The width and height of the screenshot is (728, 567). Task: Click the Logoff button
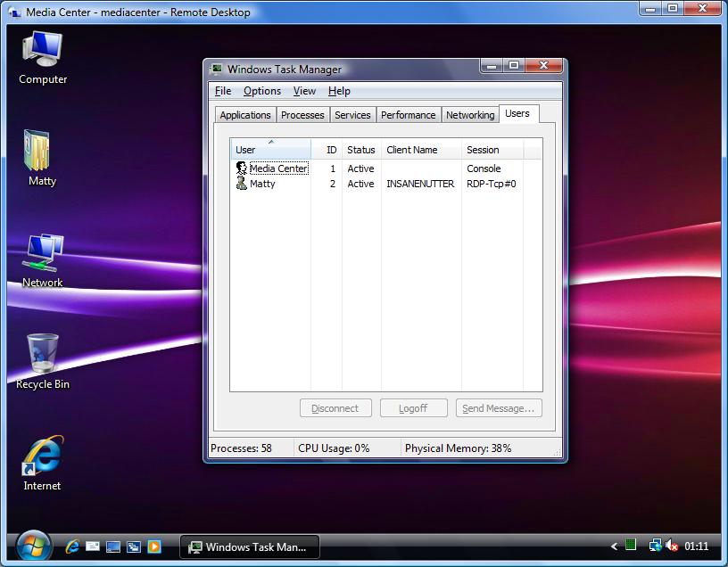[413, 407]
